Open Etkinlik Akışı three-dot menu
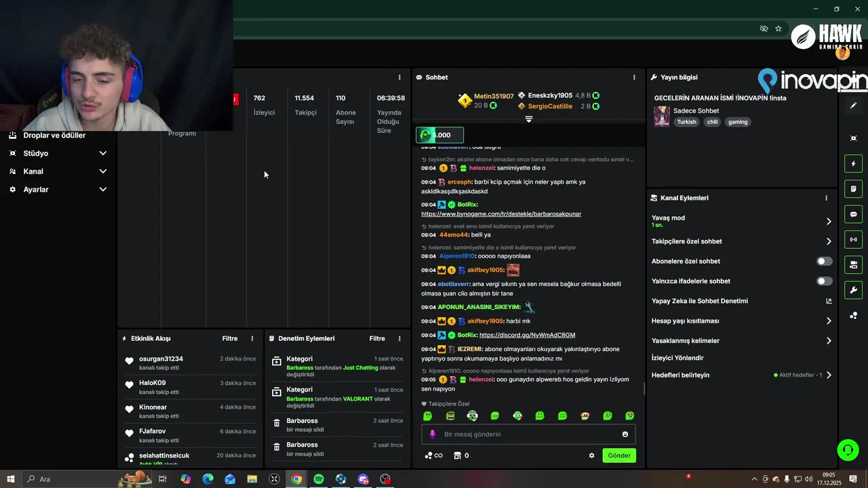Image resolution: width=868 pixels, height=488 pixels. [252, 338]
